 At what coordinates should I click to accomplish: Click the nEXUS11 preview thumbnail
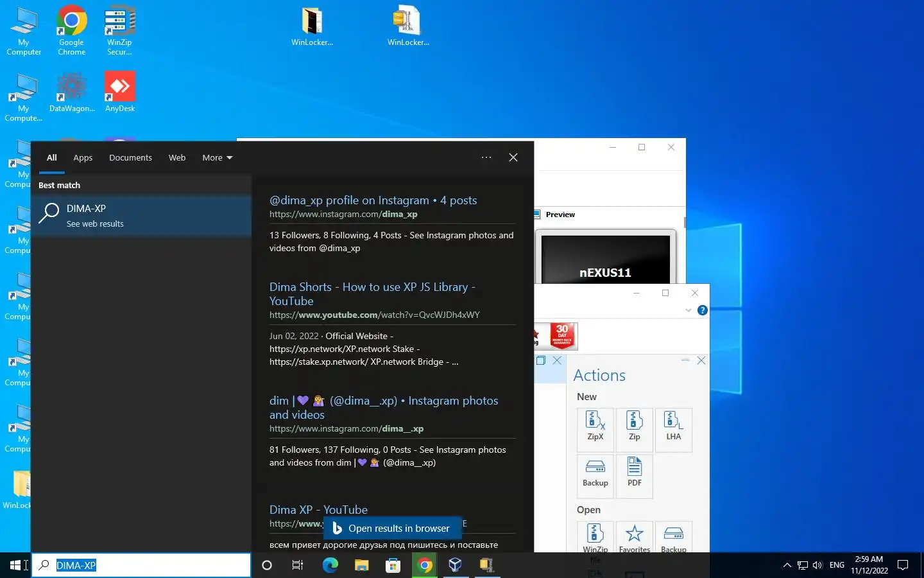tap(606, 257)
